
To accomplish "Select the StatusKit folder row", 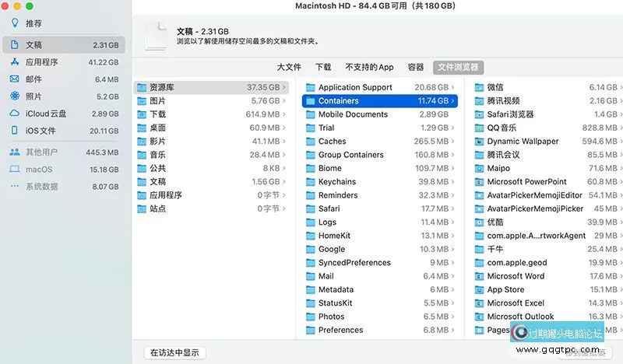I will 380,303.
